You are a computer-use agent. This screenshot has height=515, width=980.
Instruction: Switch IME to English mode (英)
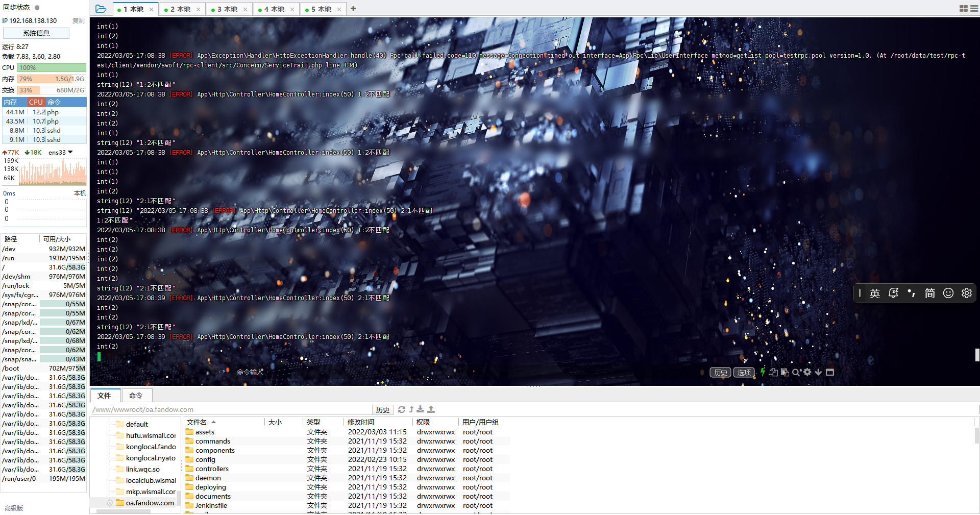(875, 293)
